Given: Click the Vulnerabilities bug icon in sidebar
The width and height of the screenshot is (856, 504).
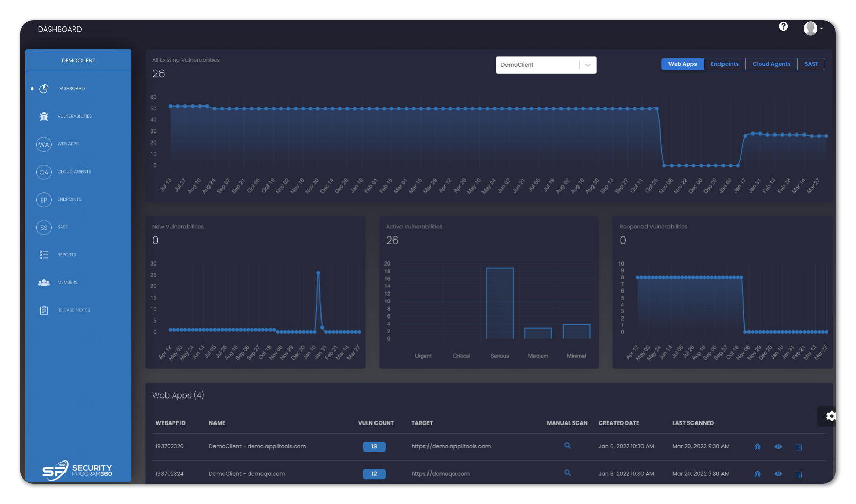Looking at the screenshot, I should pos(44,116).
